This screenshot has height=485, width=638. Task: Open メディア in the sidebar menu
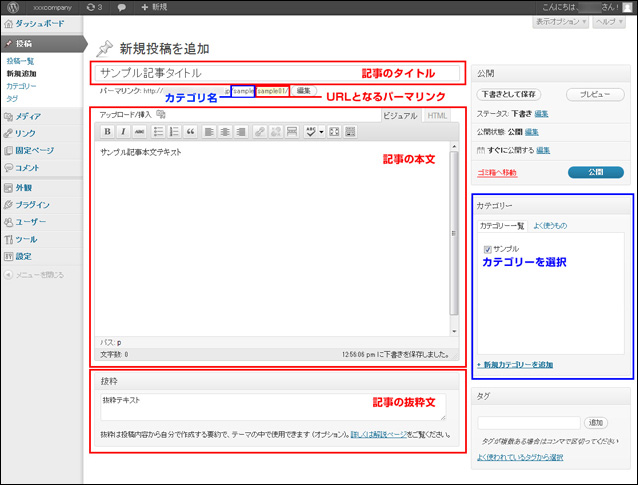pyautogui.click(x=28, y=117)
